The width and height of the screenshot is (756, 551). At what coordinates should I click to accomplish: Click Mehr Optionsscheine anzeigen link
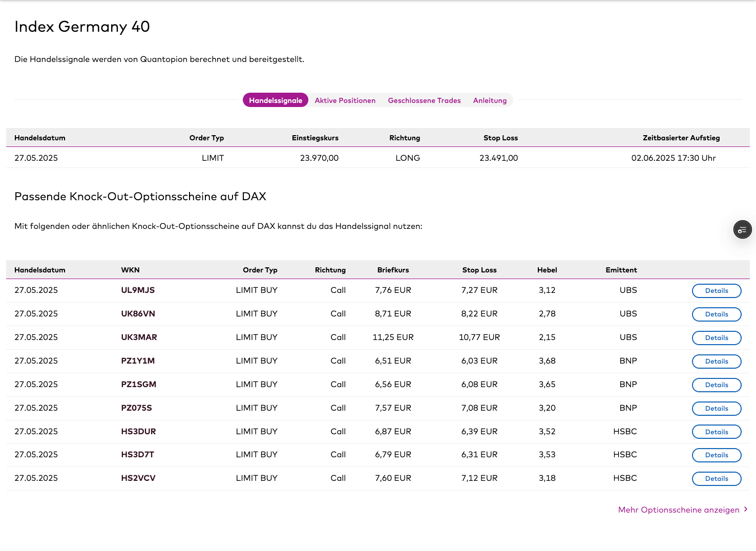pyautogui.click(x=683, y=510)
